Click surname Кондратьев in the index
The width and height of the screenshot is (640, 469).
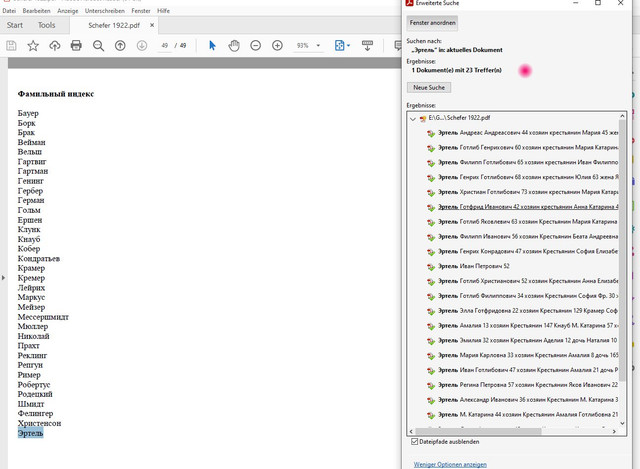pos(38,258)
